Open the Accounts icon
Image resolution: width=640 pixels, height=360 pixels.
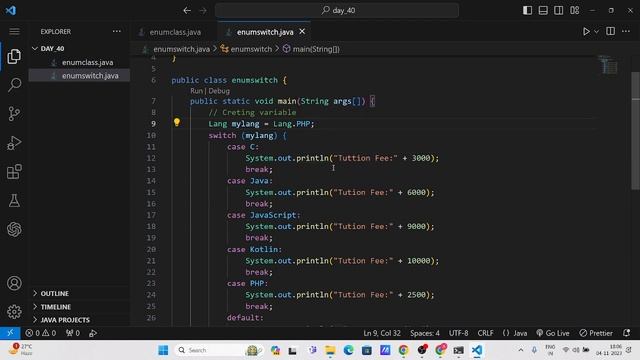[14, 283]
